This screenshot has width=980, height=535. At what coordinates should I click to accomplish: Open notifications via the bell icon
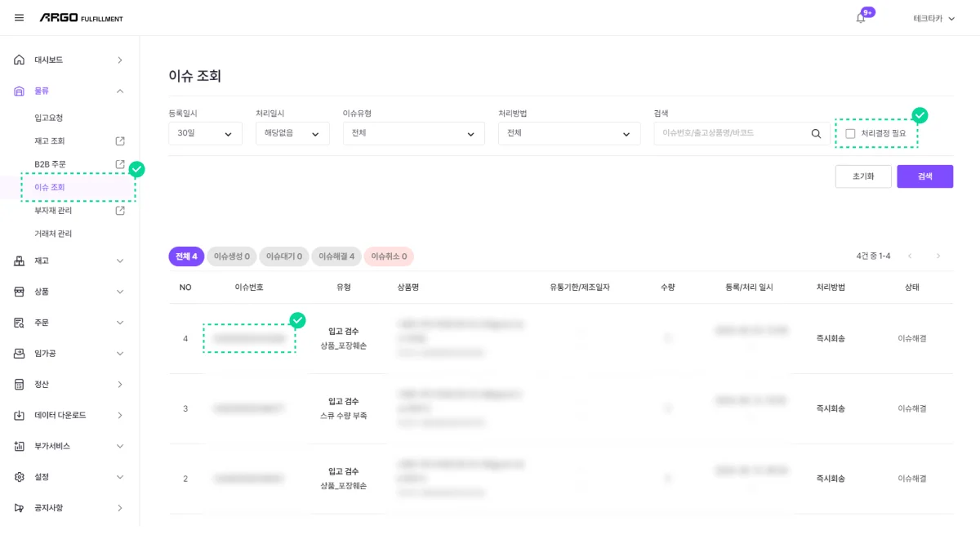[x=860, y=17]
